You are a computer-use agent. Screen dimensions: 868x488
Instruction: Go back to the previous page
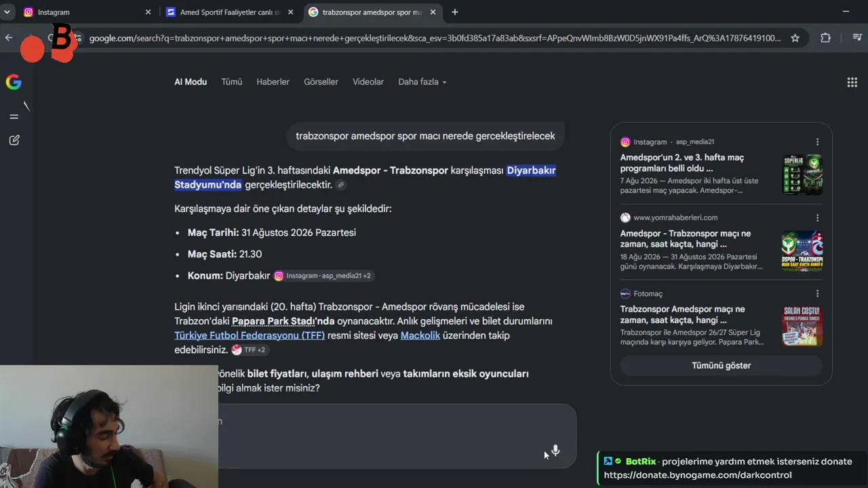9,38
